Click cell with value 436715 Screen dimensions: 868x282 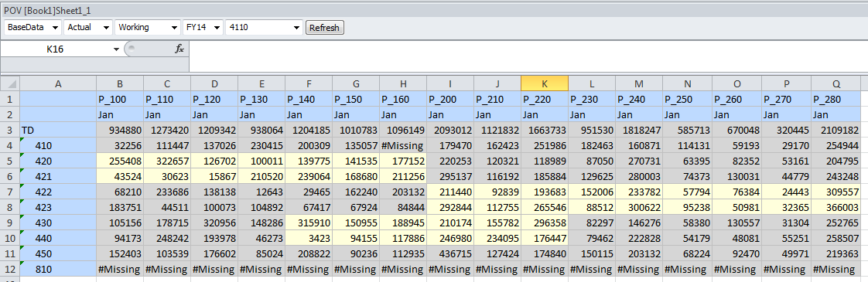coord(450,253)
